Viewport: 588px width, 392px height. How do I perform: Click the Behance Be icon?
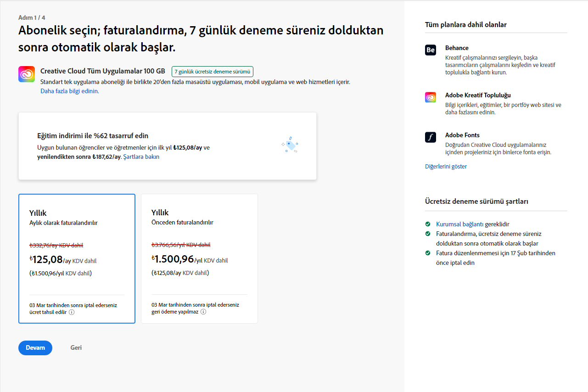431,50
